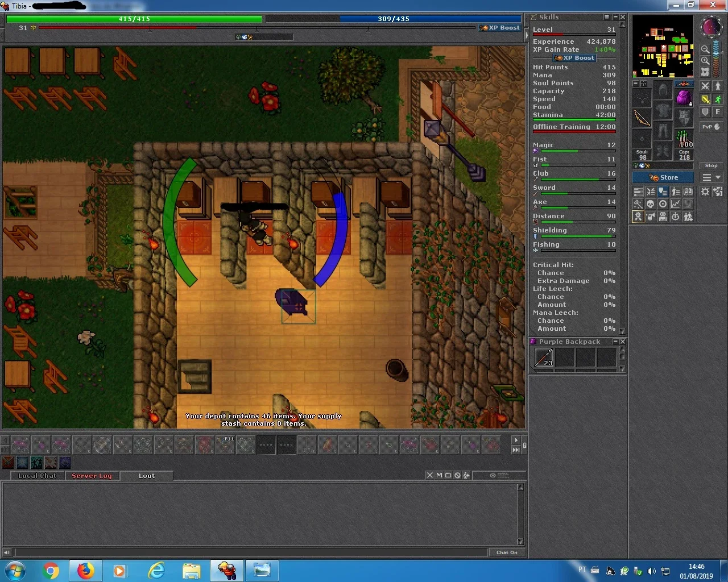Open the skull icon widget

click(651, 204)
